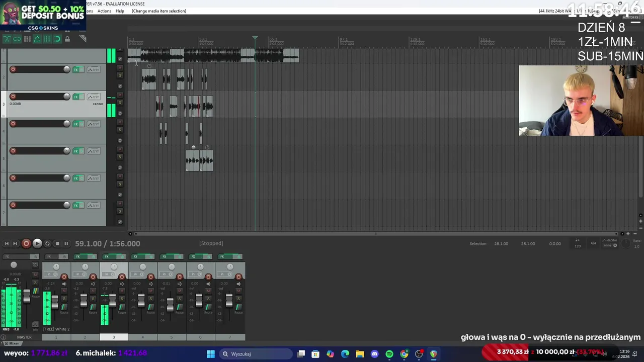The width and height of the screenshot is (644, 362).
Task: Click the 4/4 time signature field
Action: point(593,243)
